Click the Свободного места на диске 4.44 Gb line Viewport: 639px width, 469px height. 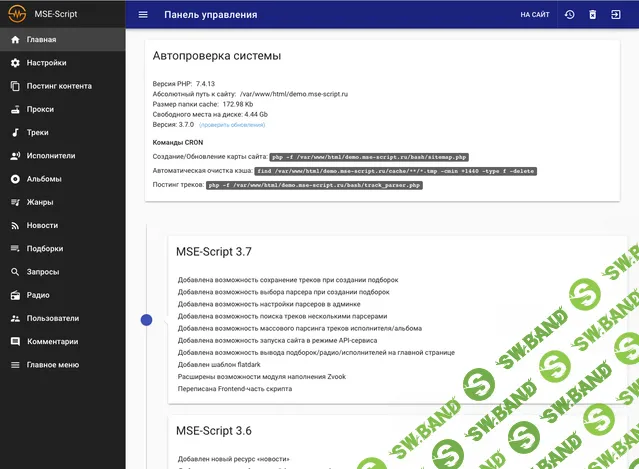pyautogui.click(x=210, y=114)
